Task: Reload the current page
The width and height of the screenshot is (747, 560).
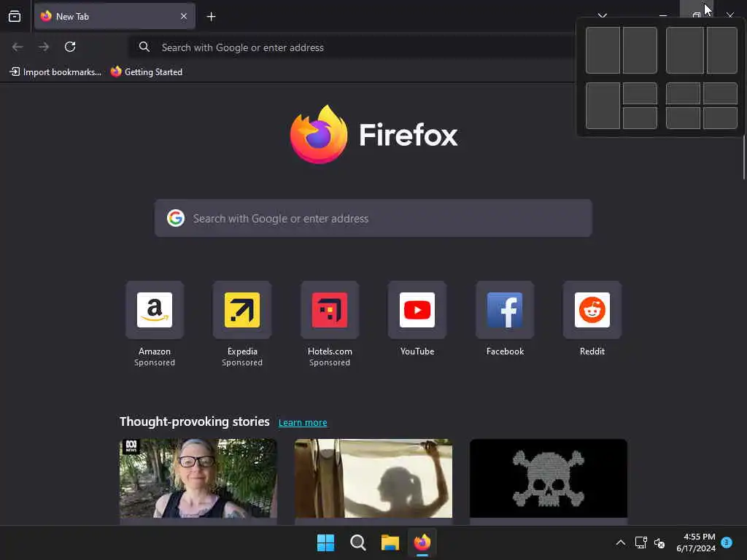Action: [x=70, y=47]
